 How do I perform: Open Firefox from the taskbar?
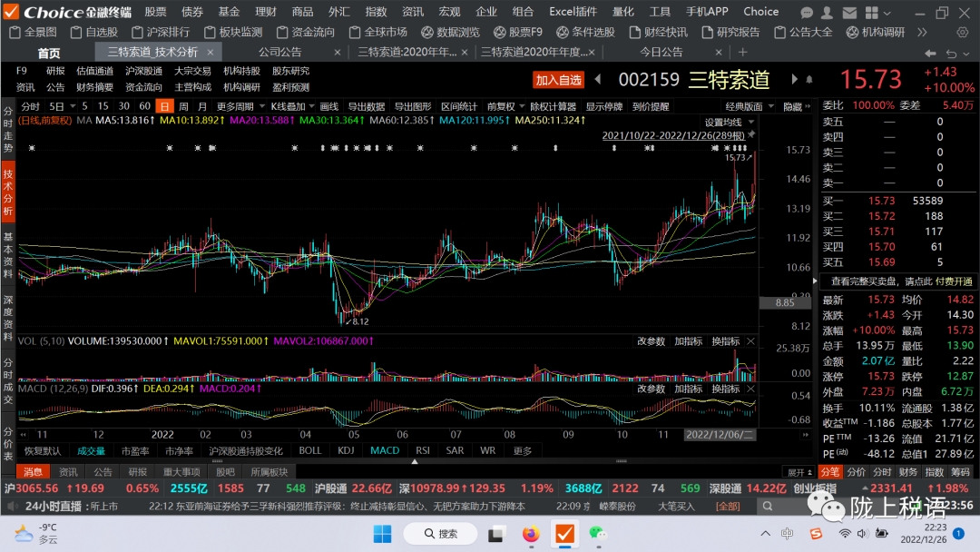[531, 533]
